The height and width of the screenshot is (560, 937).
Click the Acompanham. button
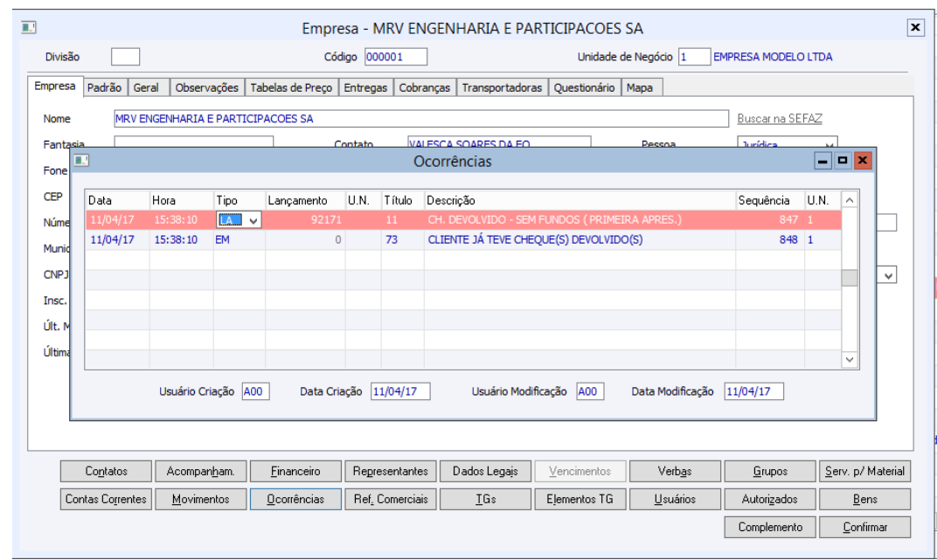point(201,471)
